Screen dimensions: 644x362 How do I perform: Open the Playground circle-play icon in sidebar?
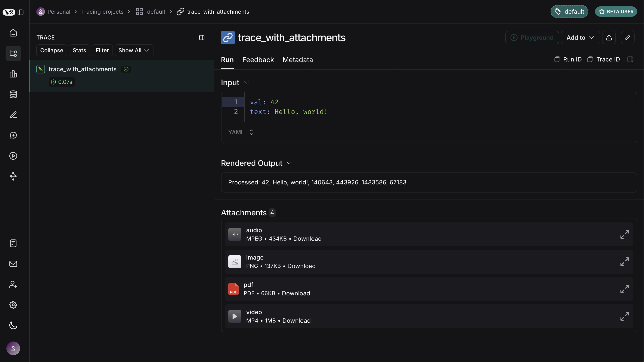[13, 156]
